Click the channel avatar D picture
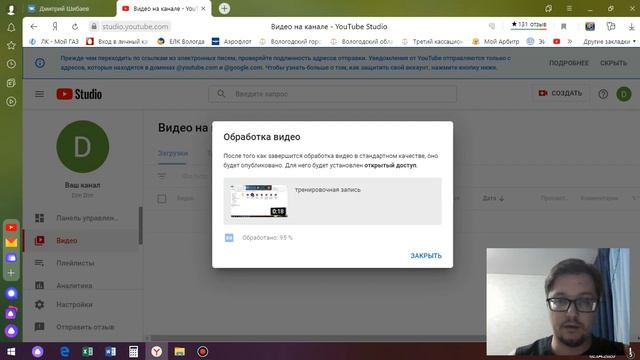640x360 pixels. pos(82,147)
